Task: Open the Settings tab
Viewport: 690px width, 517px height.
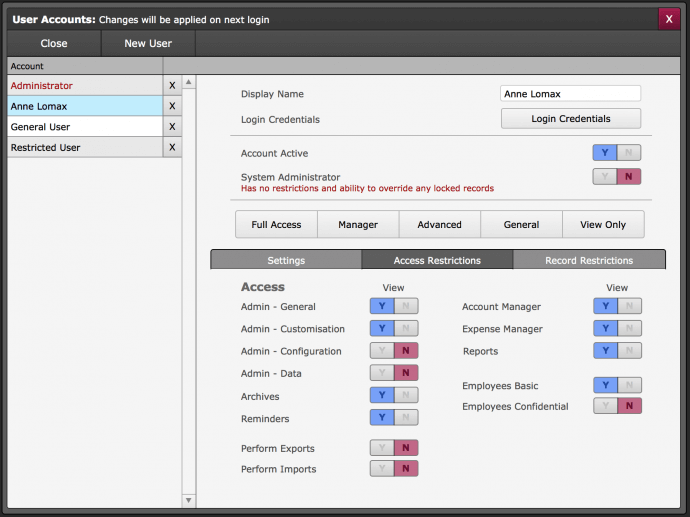Action: coord(286,260)
